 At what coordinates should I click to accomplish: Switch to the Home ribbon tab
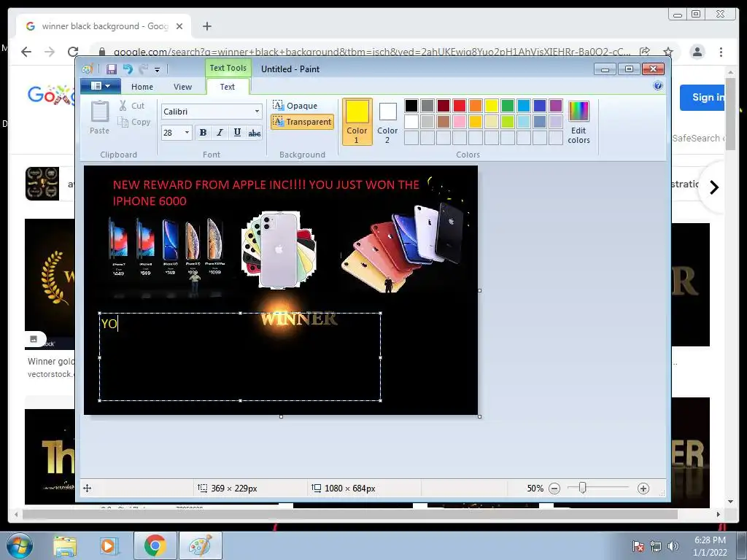[142, 87]
